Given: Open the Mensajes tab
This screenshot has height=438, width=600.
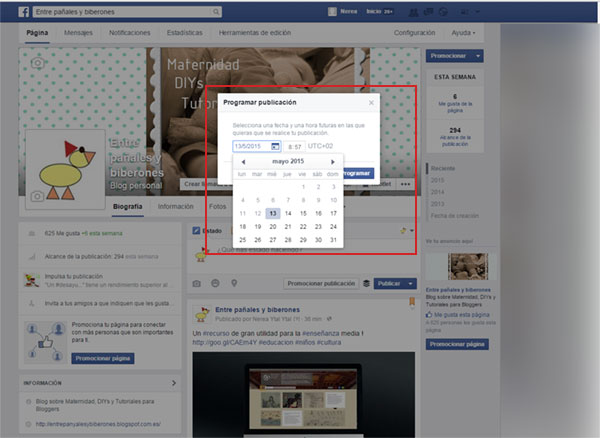Looking at the screenshot, I should 78,33.
